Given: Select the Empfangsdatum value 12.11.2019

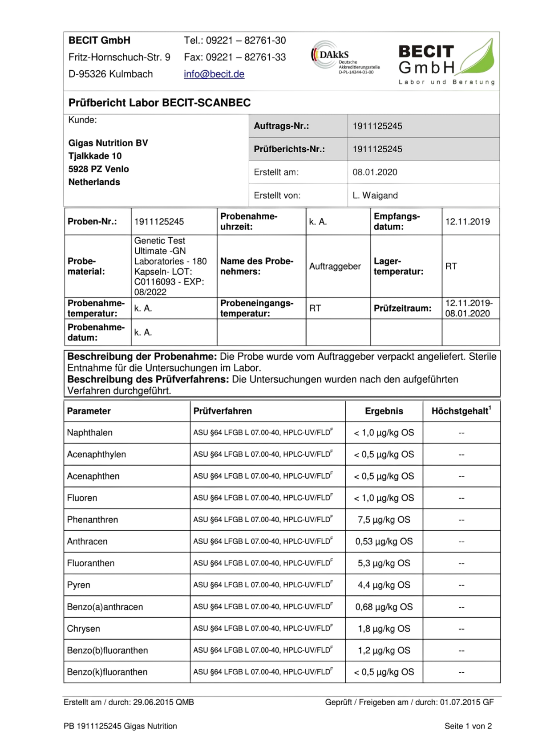Looking at the screenshot, I should 467,222.
